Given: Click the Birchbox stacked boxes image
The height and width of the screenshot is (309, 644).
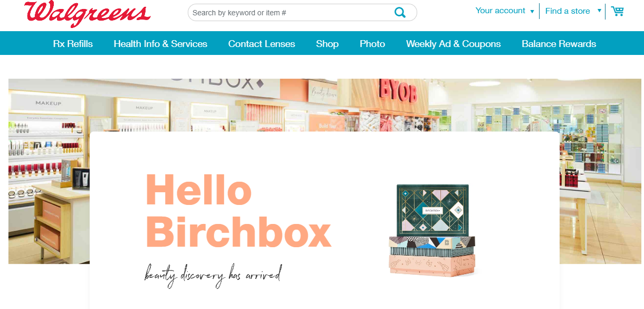Looking at the screenshot, I should coord(432,230).
